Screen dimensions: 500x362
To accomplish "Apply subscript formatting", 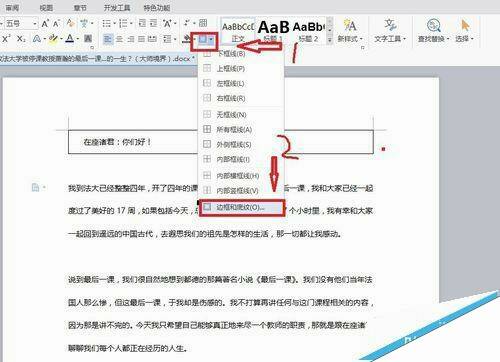I will [21, 39].
